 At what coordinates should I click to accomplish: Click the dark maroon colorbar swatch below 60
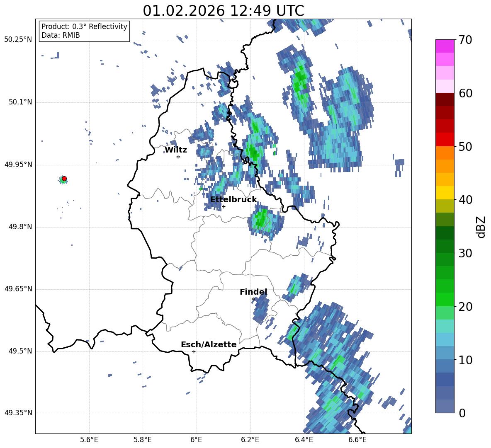pyautogui.click(x=445, y=99)
